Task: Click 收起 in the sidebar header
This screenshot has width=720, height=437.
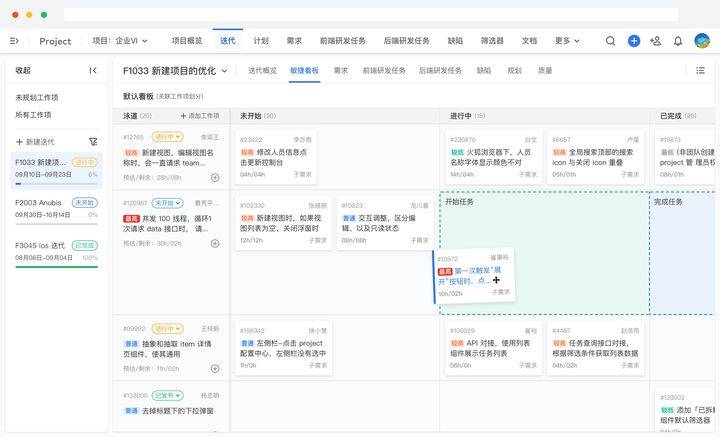Action: [22, 70]
